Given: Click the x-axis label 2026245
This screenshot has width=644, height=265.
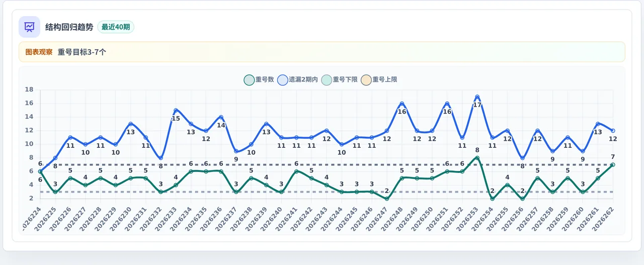Looking at the screenshot, I should click(348, 218).
